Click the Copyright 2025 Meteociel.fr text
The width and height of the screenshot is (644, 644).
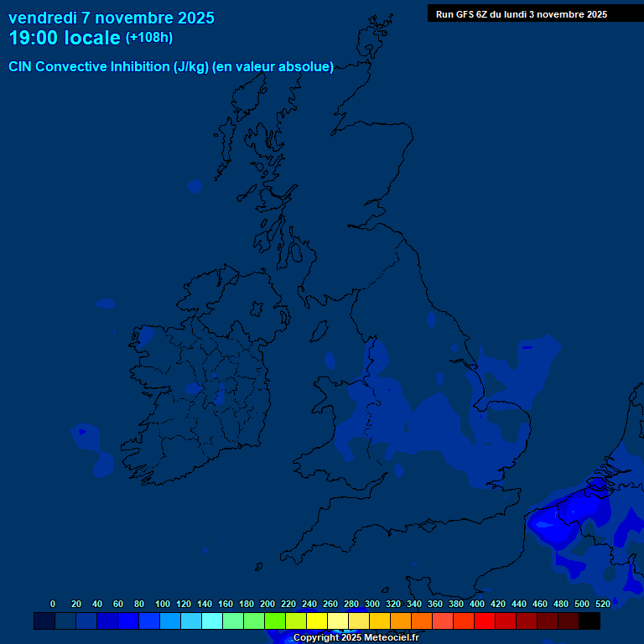point(356,638)
